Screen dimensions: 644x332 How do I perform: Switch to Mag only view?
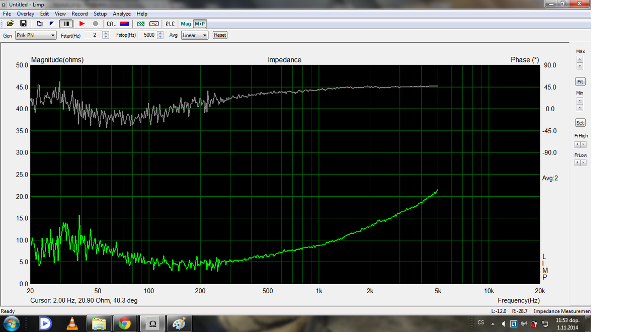click(186, 24)
